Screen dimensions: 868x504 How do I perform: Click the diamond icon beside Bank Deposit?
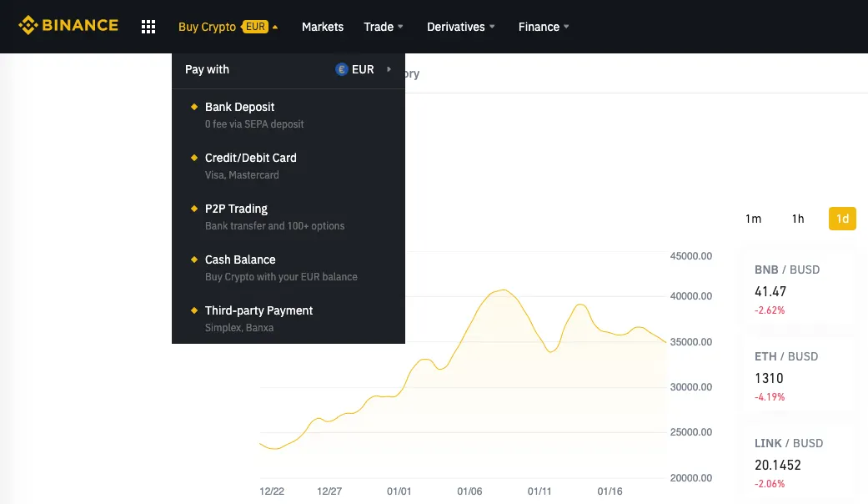pos(194,107)
